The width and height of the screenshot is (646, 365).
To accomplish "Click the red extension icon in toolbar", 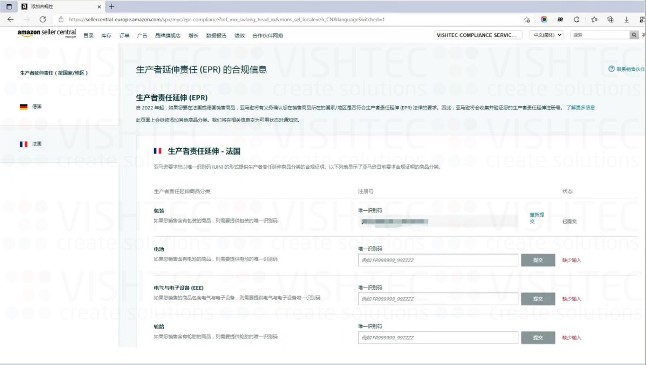I will (544, 19).
